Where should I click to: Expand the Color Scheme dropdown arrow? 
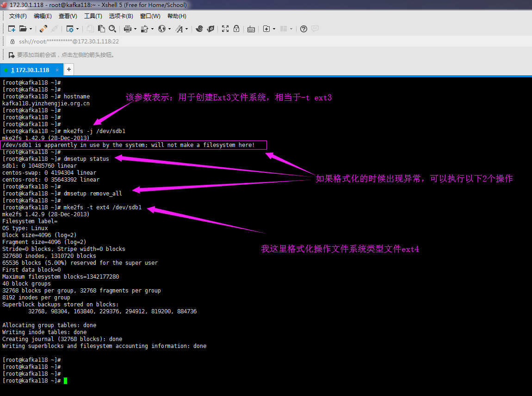[x=152, y=29]
